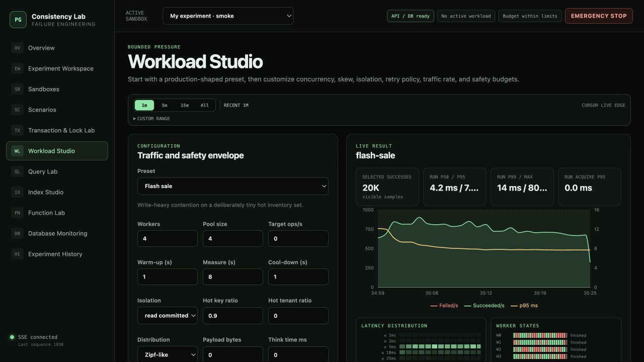The image size is (644, 362).
Task: Toggle the Succeeded/s chart series
Action: pyautogui.click(x=484, y=306)
